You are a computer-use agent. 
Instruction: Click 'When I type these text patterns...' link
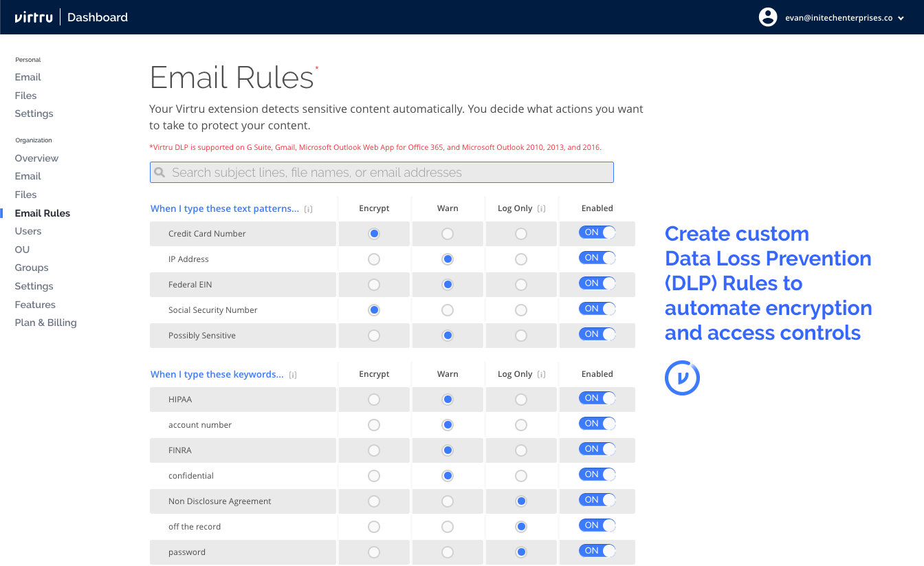click(x=225, y=208)
